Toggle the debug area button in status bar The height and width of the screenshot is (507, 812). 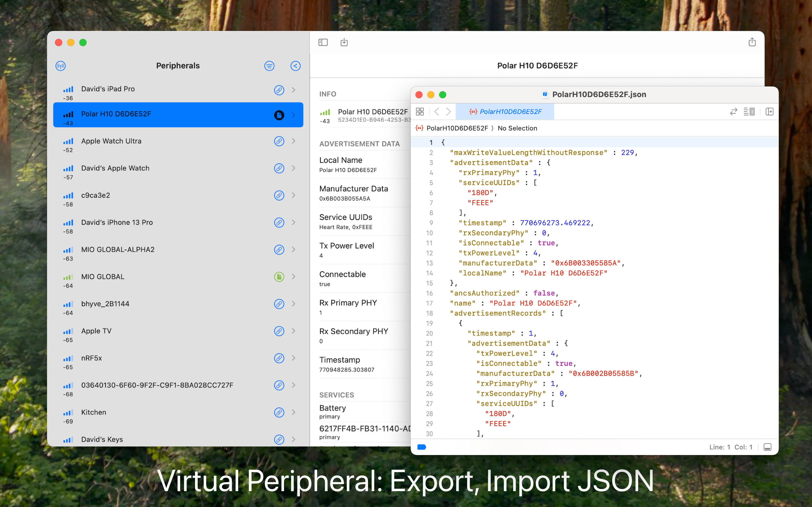(x=767, y=447)
